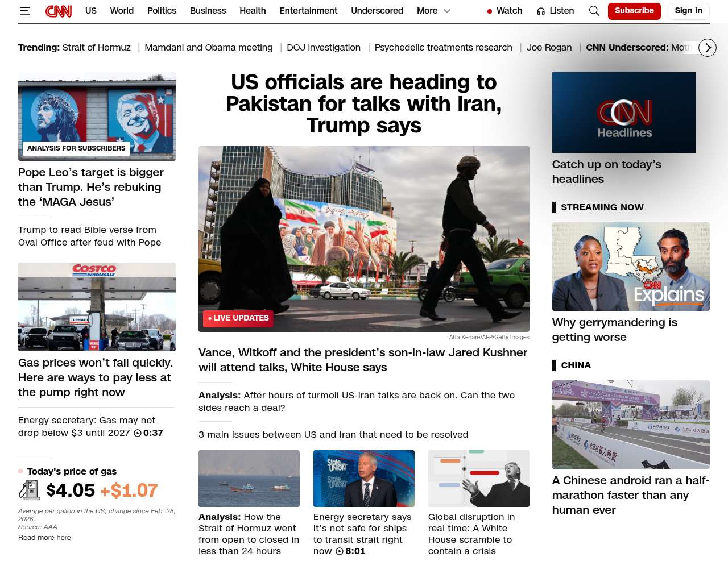The height and width of the screenshot is (582, 728).
Task: Click the gas pump icon
Action: (x=30, y=490)
